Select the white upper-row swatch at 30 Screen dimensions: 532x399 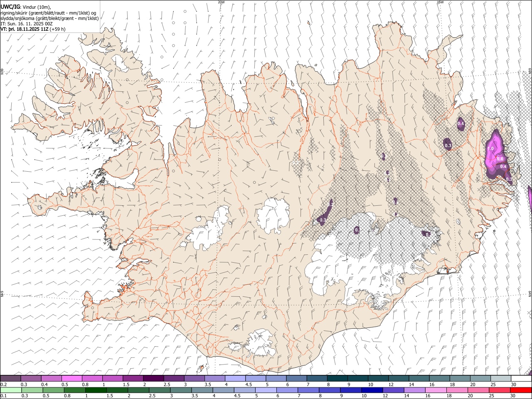point(521,378)
